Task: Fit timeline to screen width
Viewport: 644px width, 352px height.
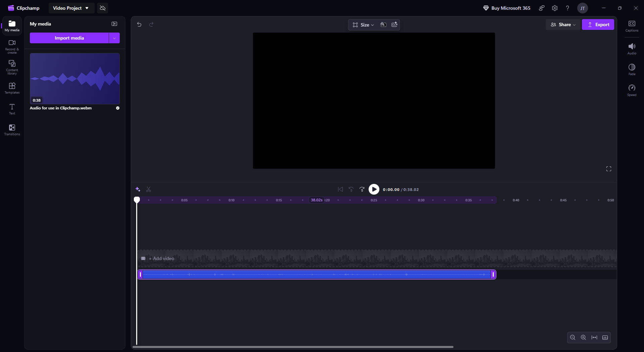Action: [594, 338]
